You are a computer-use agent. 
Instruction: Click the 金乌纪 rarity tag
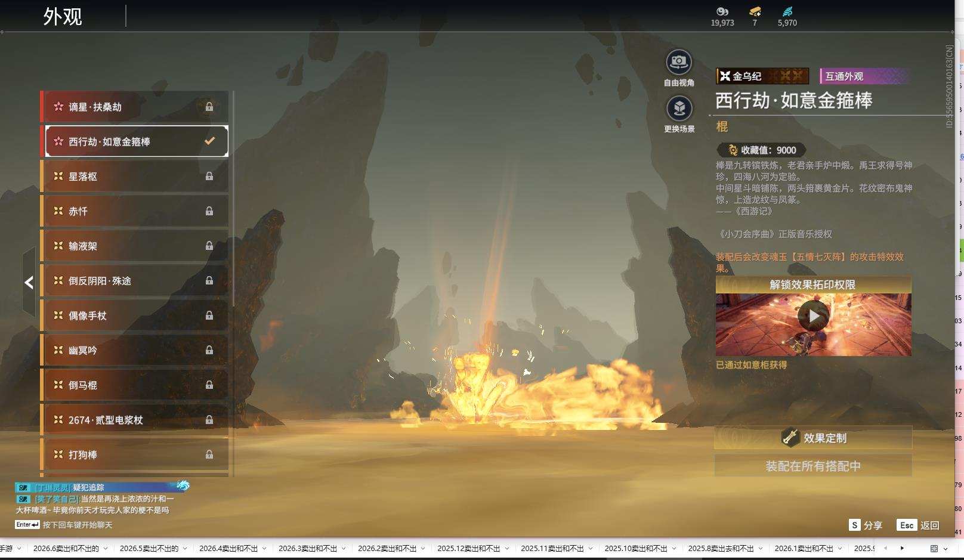pos(762,76)
